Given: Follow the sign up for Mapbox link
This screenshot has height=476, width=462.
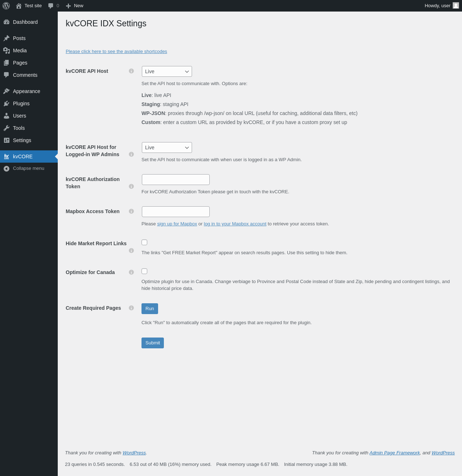Looking at the screenshot, I should coord(177,224).
